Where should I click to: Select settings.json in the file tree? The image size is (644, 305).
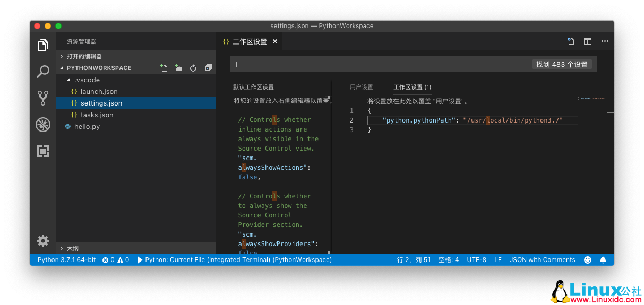(x=136, y=103)
